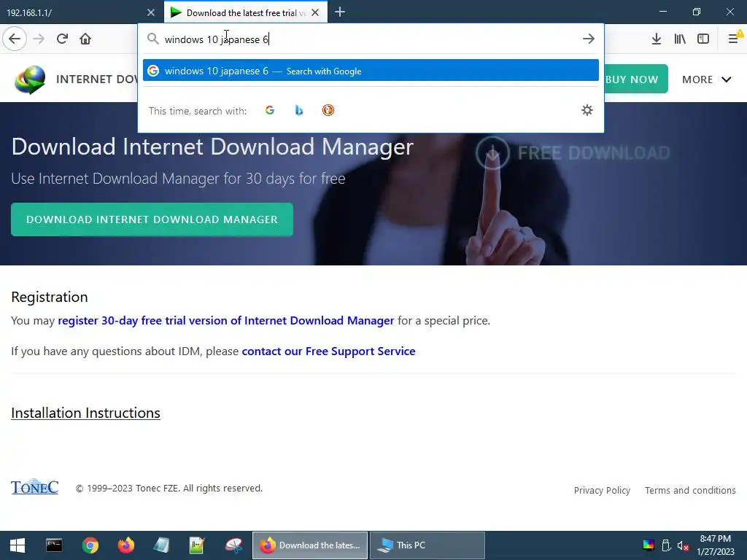Close the 192.168.1.1 tab
This screenshot has height=560, width=747.
pos(151,12)
